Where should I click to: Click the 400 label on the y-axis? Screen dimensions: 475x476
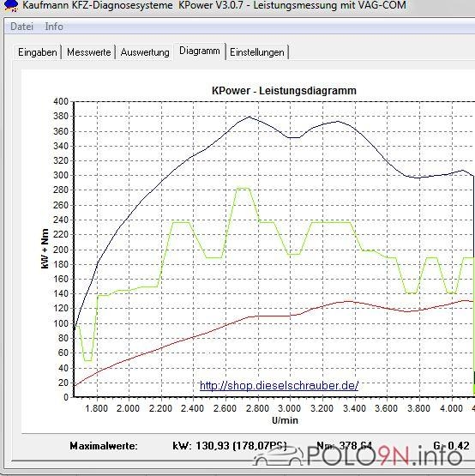click(x=61, y=101)
